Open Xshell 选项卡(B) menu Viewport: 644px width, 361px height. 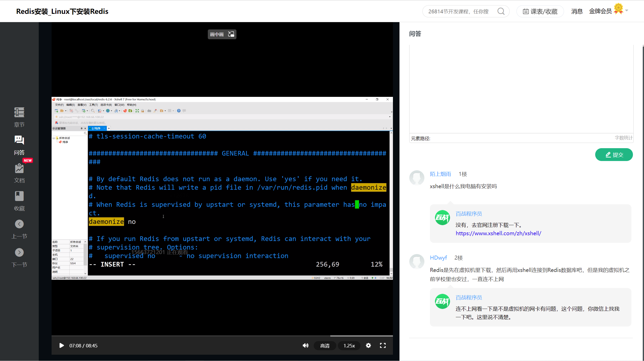pyautogui.click(x=106, y=105)
